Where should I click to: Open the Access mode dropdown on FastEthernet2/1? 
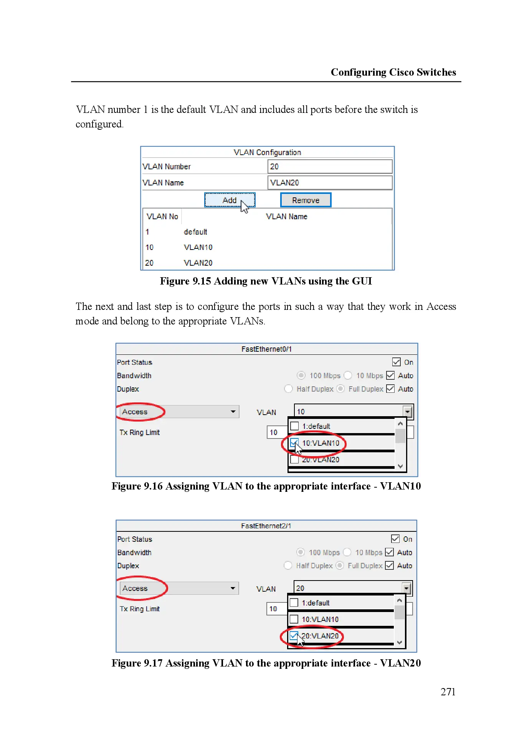pos(179,588)
